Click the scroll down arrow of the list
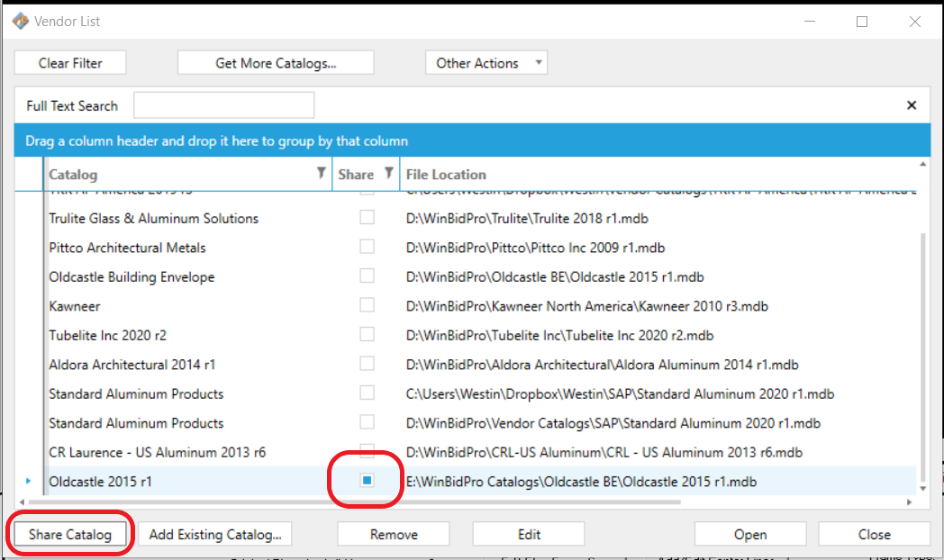 click(923, 488)
